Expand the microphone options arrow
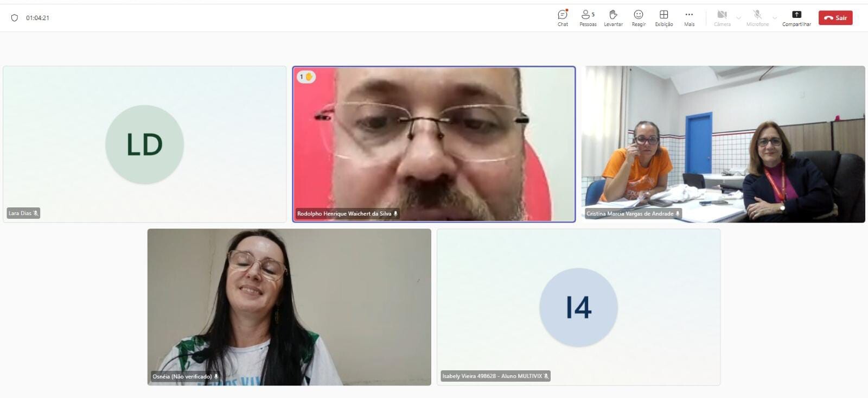 [x=775, y=18]
